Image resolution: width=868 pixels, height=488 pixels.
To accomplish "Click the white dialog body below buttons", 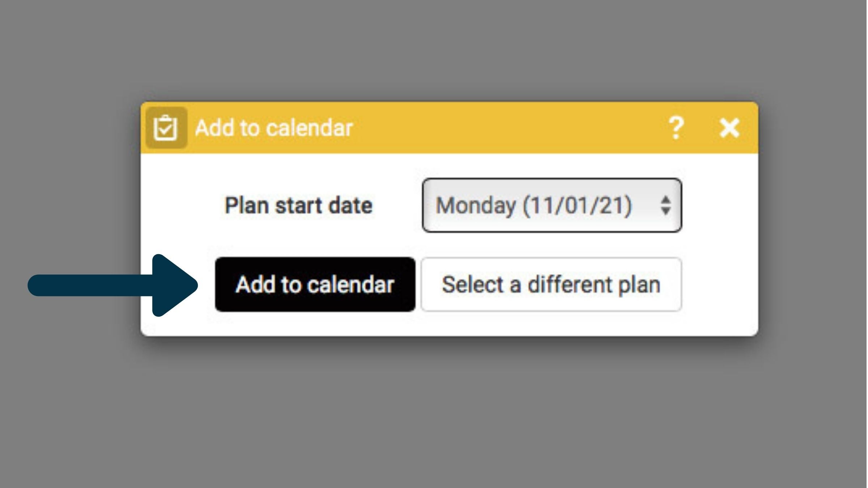I will [449, 324].
